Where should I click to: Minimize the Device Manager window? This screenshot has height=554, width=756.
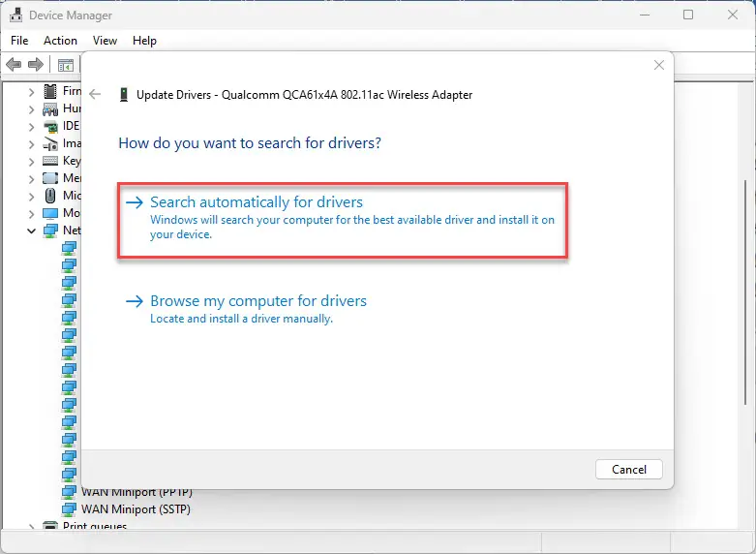pyautogui.click(x=644, y=15)
